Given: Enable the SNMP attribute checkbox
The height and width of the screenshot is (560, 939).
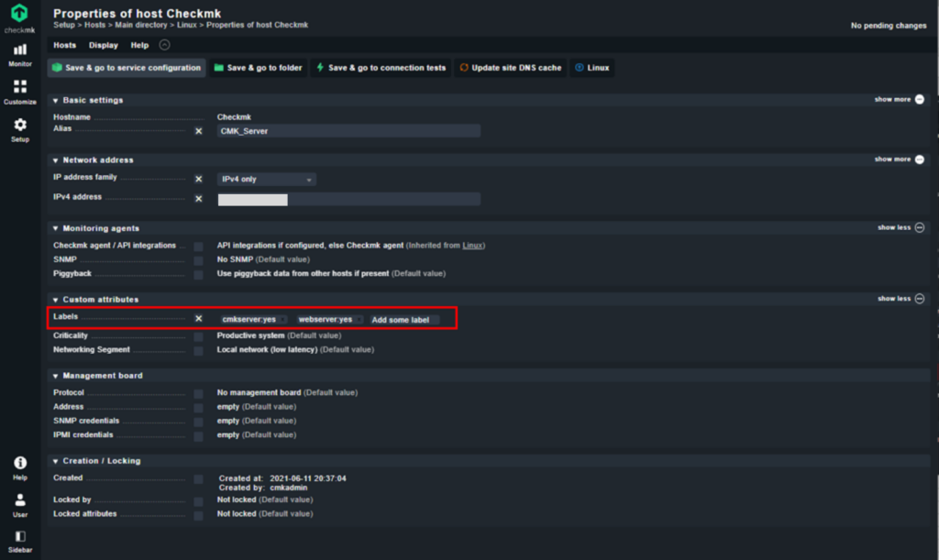Looking at the screenshot, I should (198, 260).
